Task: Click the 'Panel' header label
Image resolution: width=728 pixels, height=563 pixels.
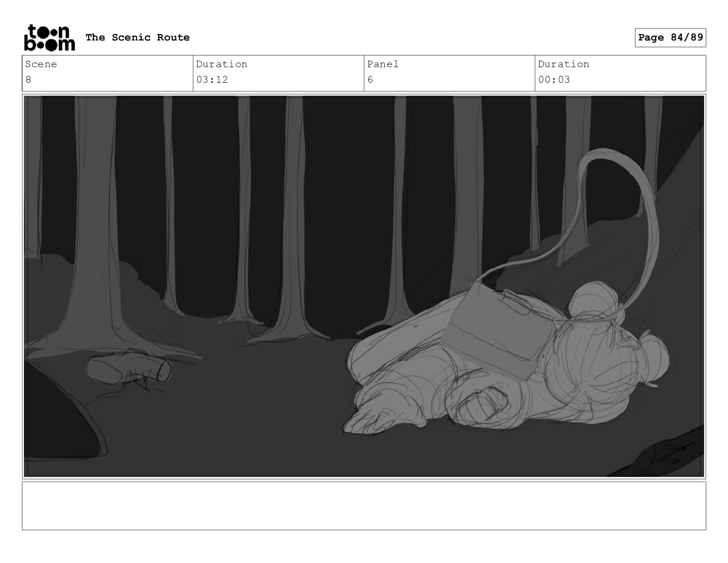Action: (383, 64)
